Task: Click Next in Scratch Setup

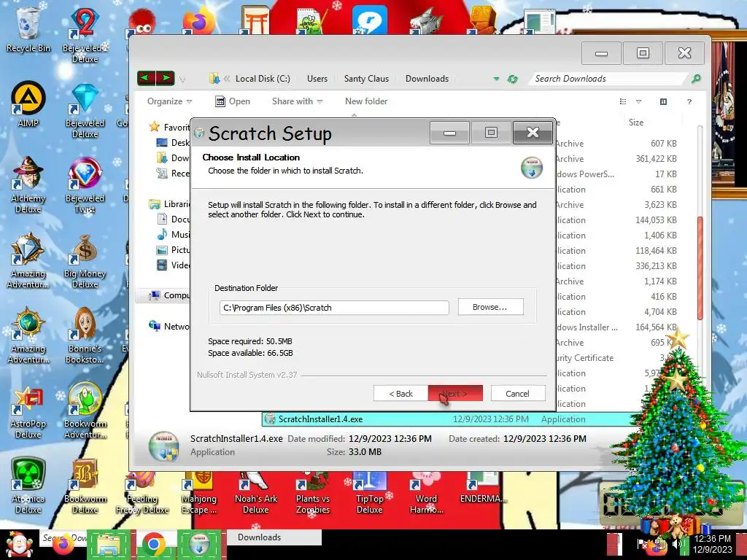Action: click(x=455, y=393)
